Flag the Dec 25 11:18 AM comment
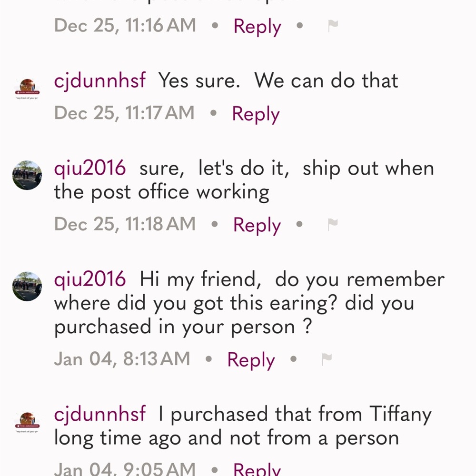 [333, 225]
